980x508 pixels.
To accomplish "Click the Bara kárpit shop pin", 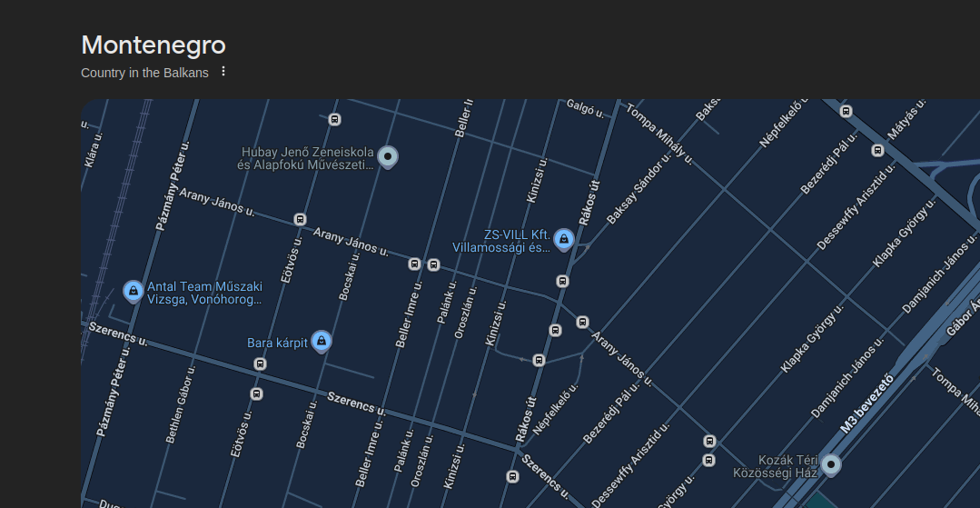I will coord(322,341).
